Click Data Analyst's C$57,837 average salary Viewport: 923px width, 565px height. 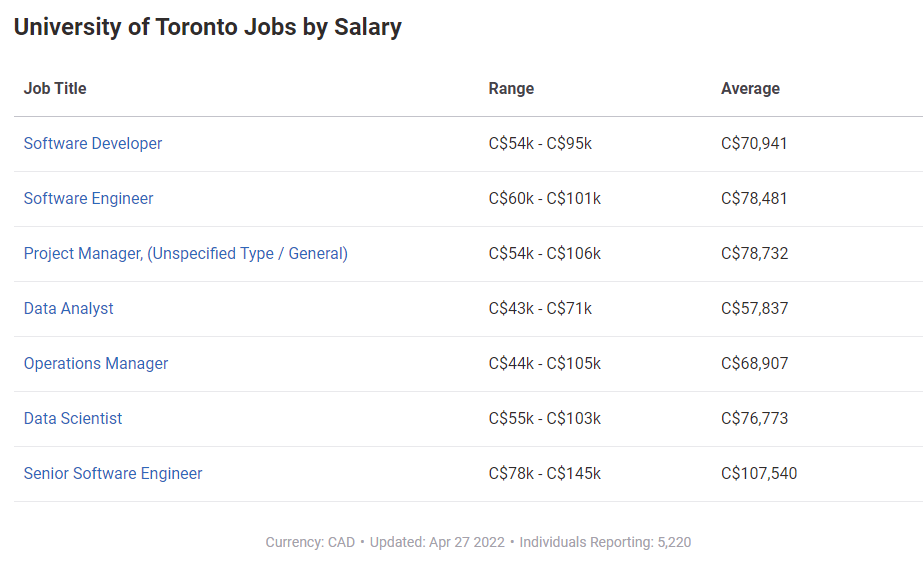point(754,308)
